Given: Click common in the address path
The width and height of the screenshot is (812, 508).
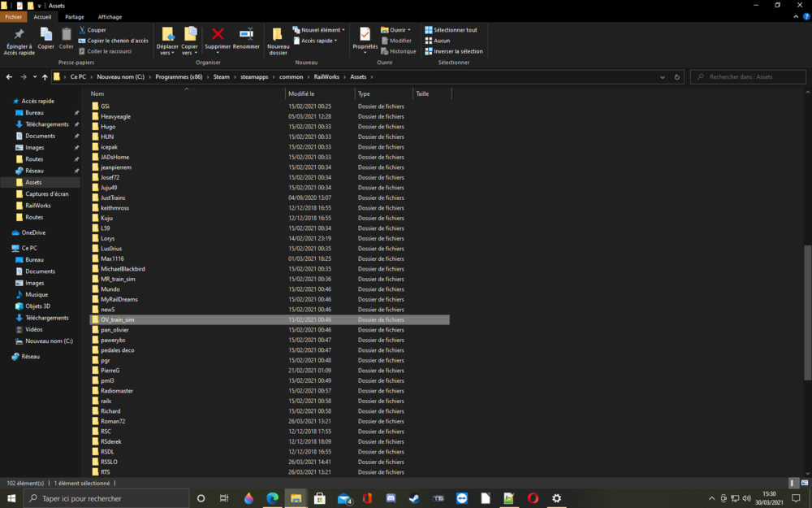Looking at the screenshot, I should (291, 76).
